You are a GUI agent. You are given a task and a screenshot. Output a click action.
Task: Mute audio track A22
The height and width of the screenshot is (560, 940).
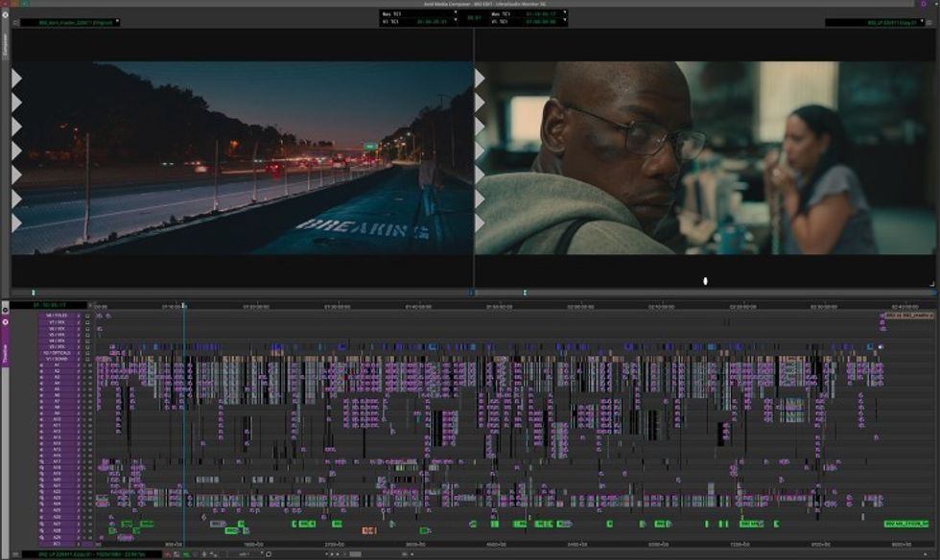coord(90,494)
